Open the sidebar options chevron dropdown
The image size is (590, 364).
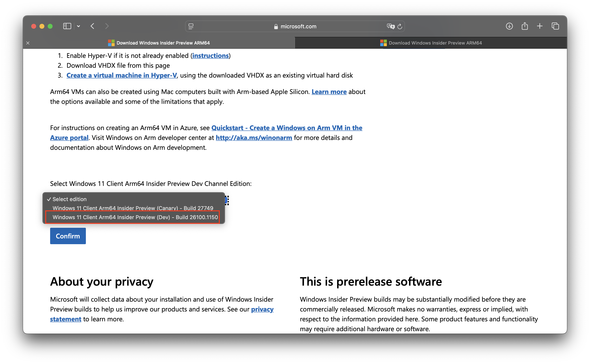coord(78,26)
